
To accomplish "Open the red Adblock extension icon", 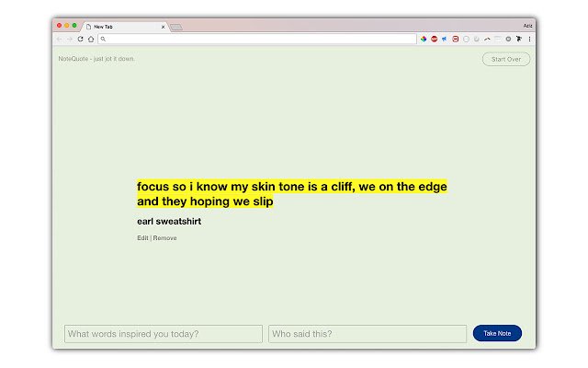I will click(x=435, y=39).
